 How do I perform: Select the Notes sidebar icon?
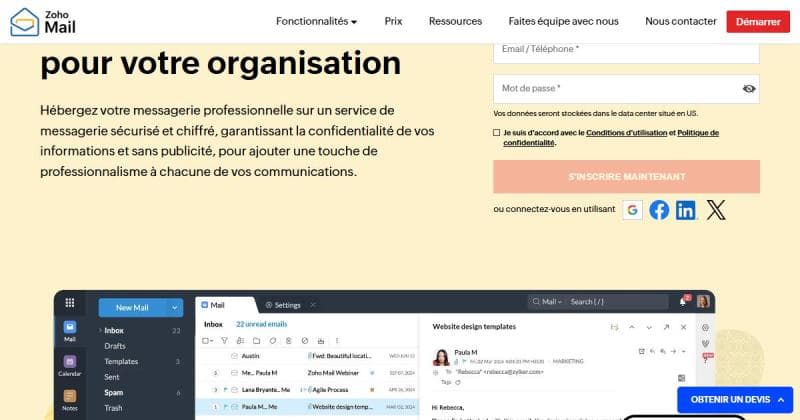coord(70,400)
